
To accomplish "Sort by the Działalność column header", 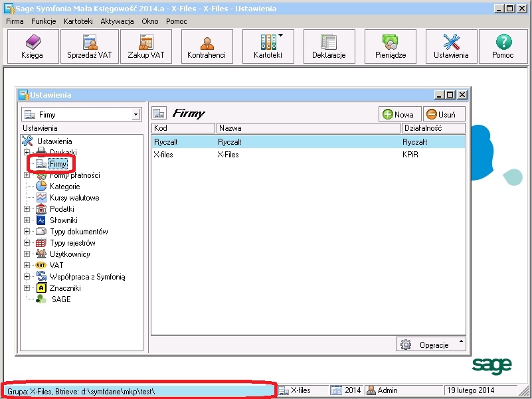I will tap(434, 128).
